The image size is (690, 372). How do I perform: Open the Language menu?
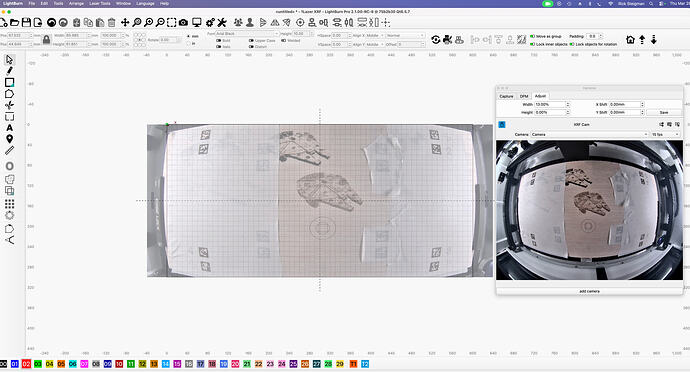click(145, 3)
